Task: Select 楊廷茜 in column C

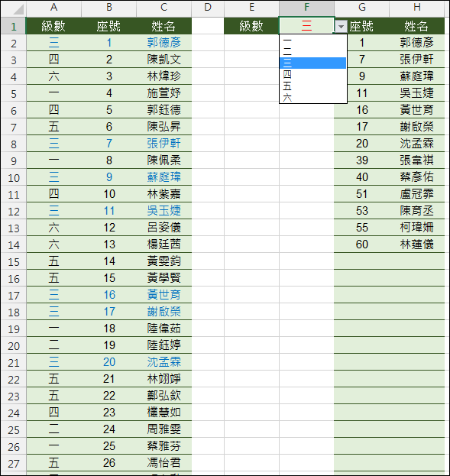Action: coord(164,244)
